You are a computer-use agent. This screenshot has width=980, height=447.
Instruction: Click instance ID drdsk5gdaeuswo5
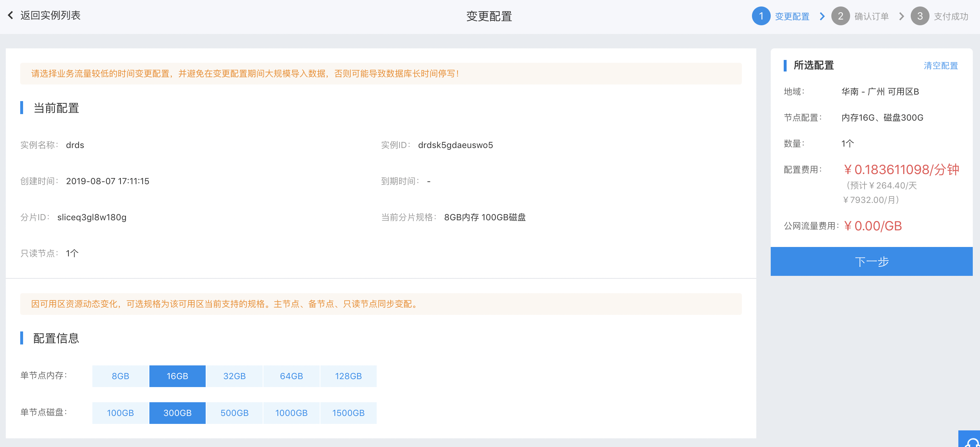tap(455, 145)
